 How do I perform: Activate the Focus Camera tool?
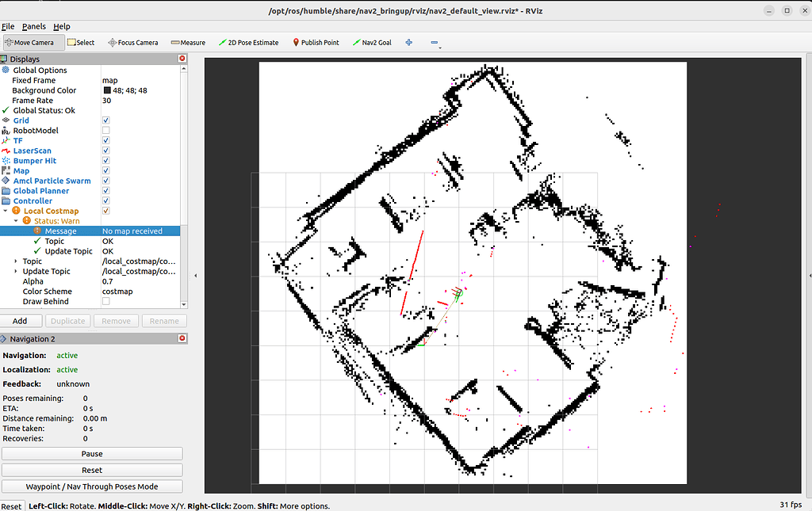(x=133, y=43)
